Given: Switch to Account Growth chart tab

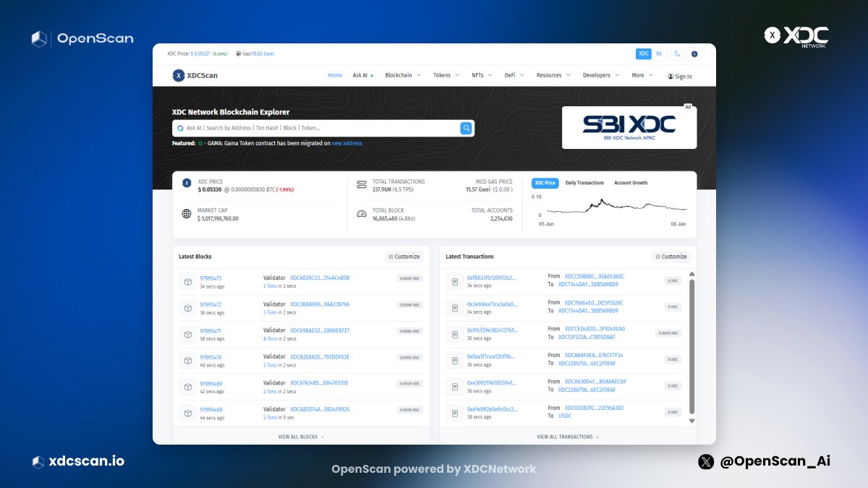Looking at the screenshot, I should pyautogui.click(x=631, y=183).
